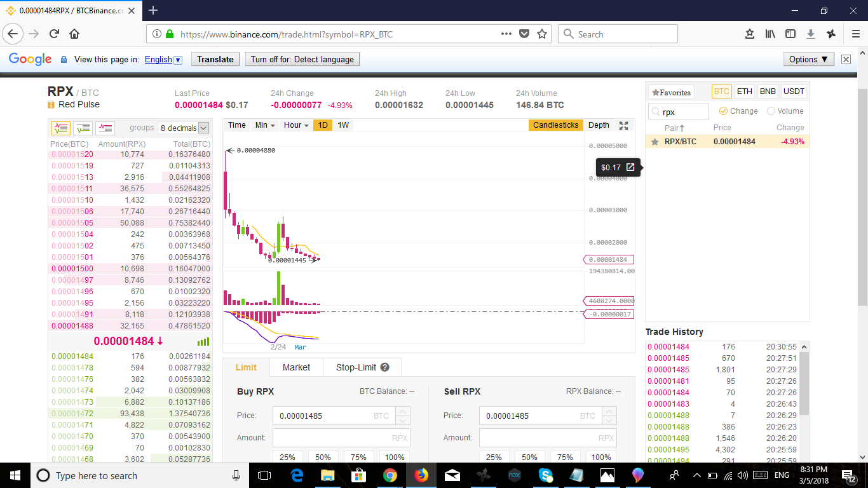Show combined buy and sell order book view

(x=60, y=128)
